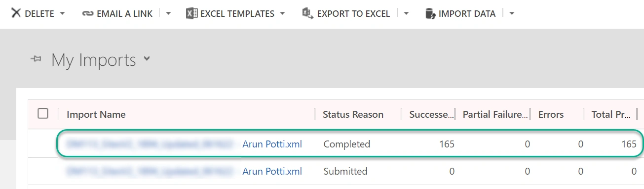Open the My Imports view selector chevron
Image resolution: width=644 pixels, height=189 pixels.
[147, 59]
